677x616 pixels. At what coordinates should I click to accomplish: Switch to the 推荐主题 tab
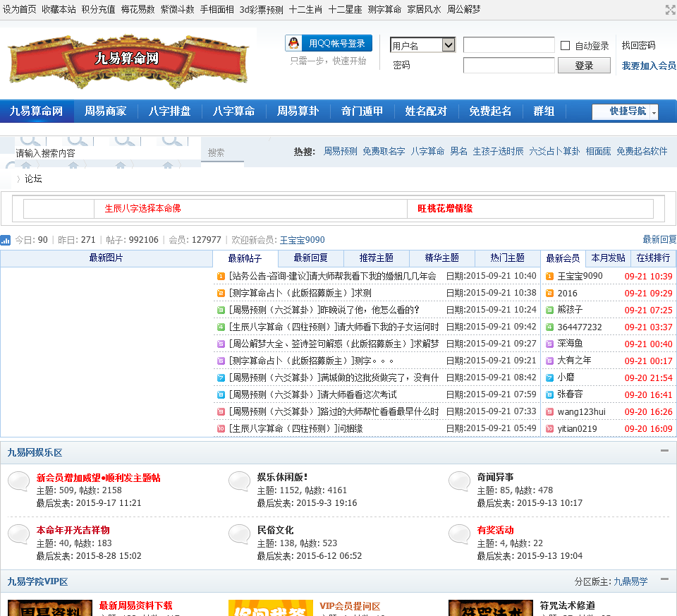377,258
